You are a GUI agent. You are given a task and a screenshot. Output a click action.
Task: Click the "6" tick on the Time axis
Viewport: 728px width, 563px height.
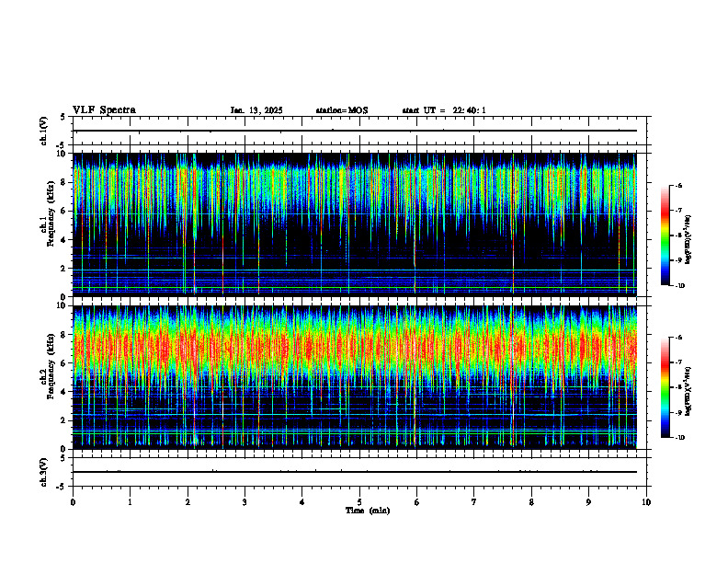(x=417, y=502)
